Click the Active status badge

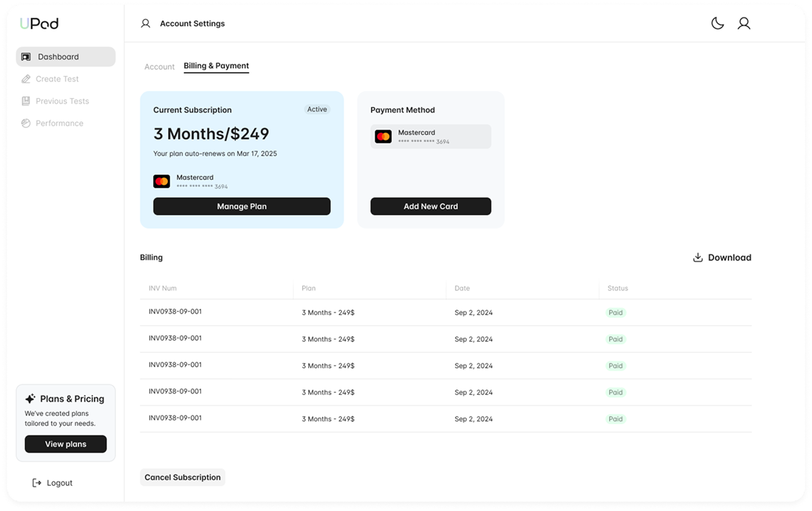pos(317,109)
